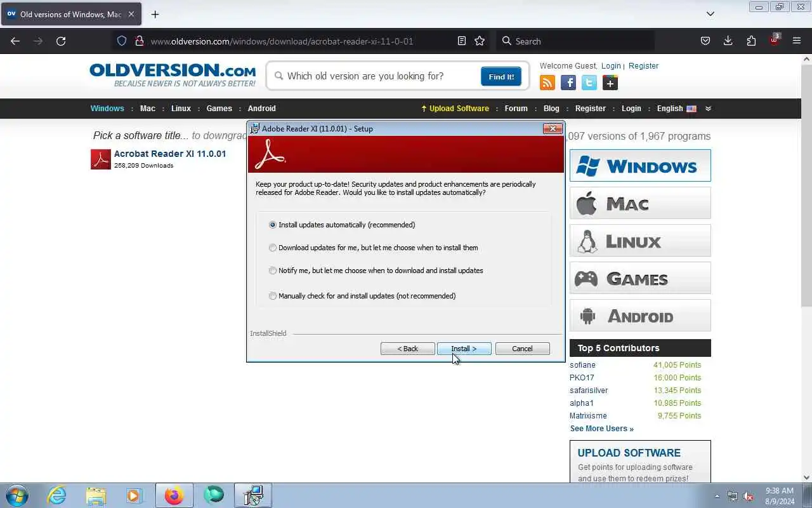Open the Firefox hamburger application menu
The width and height of the screenshot is (812, 508).
[797, 41]
